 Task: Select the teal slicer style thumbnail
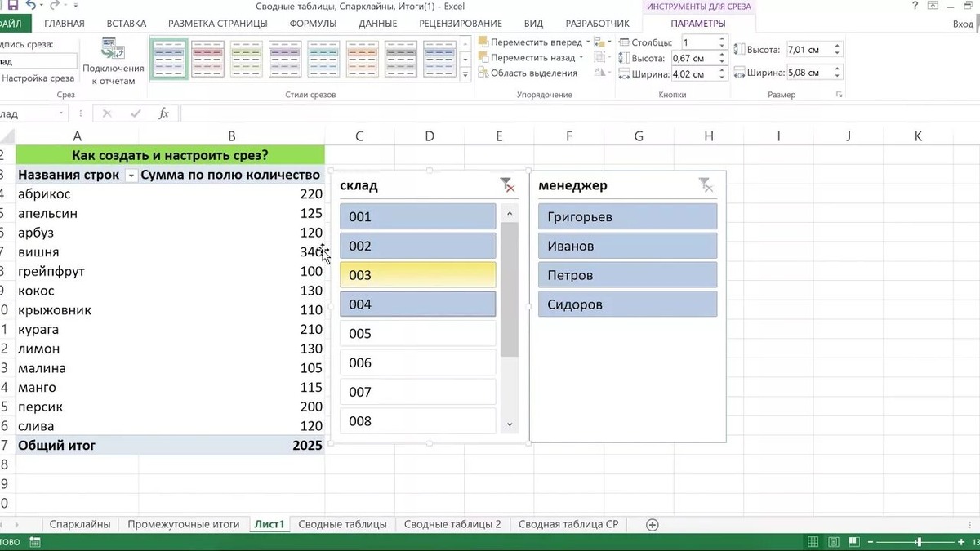point(323,59)
